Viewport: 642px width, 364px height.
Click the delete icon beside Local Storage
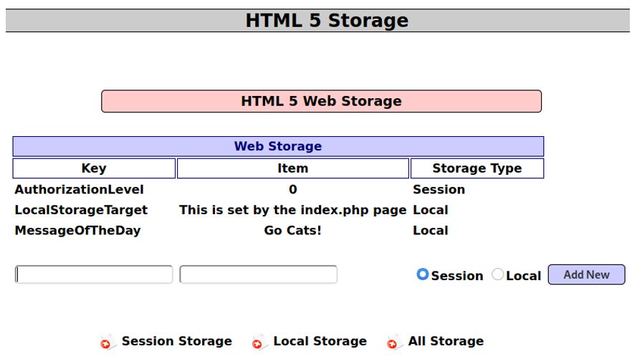click(x=259, y=343)
